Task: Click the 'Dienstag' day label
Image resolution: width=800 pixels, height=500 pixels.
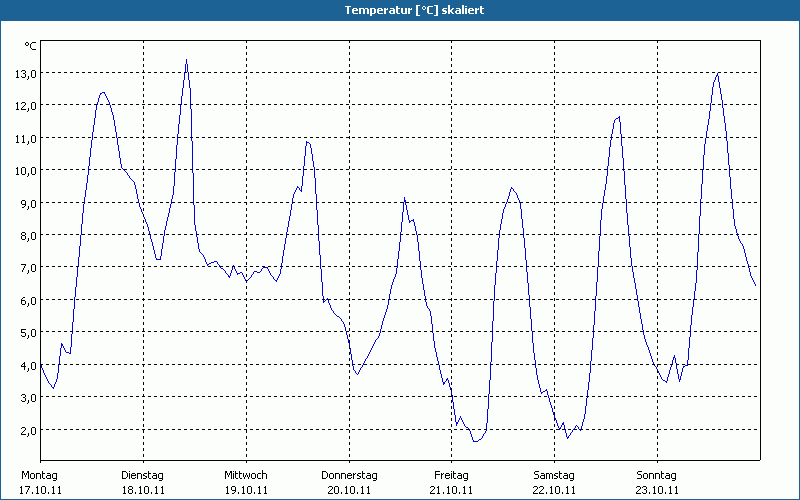Action: point(142,476)
